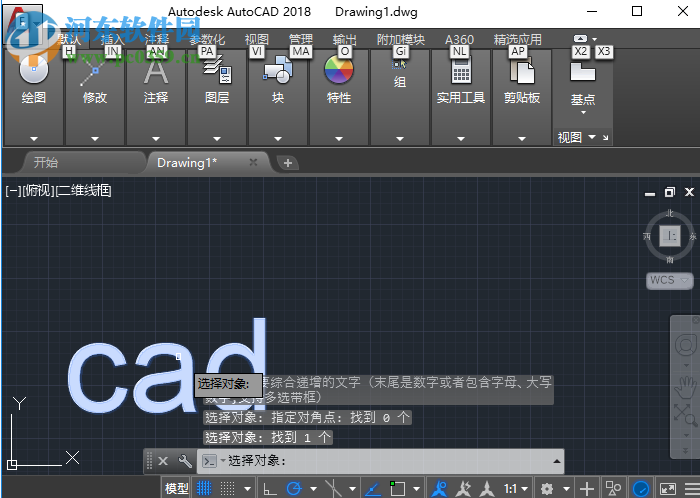Screen dimensions: 700x498
Task: Expand the 特性 panel dropdown arrow
Action: 339,139
